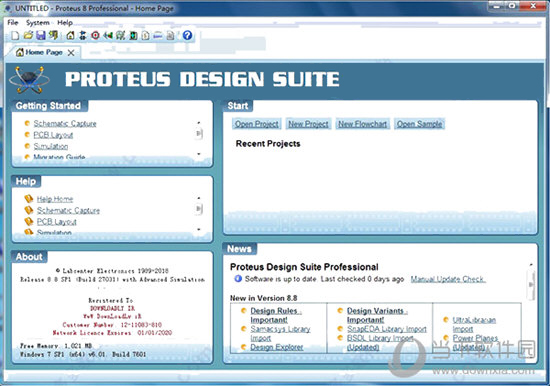Screen dimensions: 550x386
Task: Maximize the Proteus window
Action: coord(512,6)
